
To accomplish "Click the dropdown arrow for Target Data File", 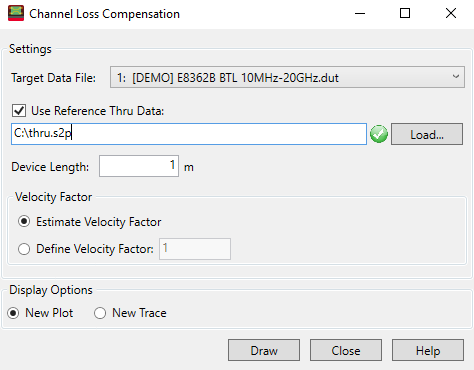I will 456,77.
